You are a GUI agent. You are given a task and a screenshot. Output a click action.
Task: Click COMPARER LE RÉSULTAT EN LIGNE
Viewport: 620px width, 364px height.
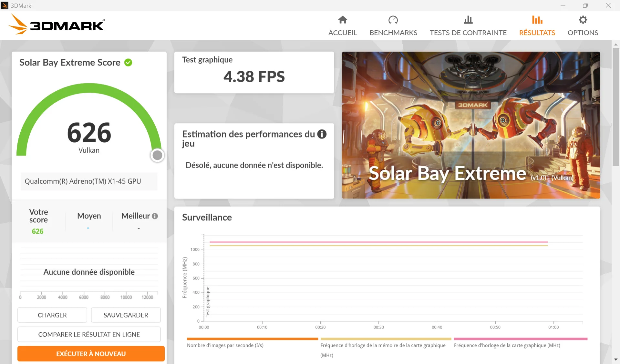tap(89, 334)
